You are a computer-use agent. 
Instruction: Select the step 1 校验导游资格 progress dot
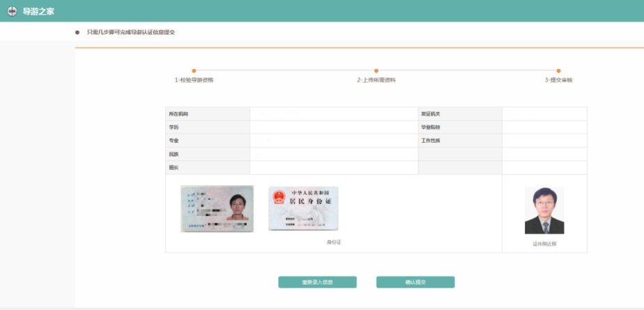194,70
